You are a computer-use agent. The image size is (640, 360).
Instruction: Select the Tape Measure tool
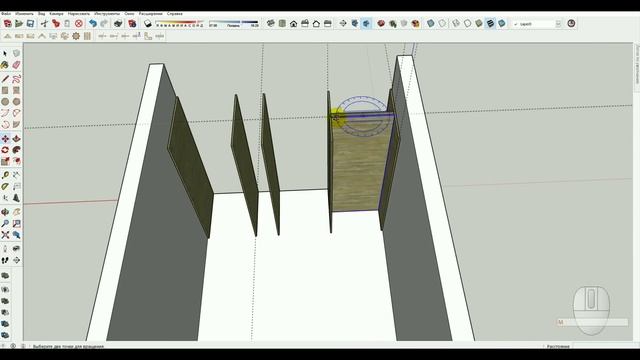[x=5, y=175]
